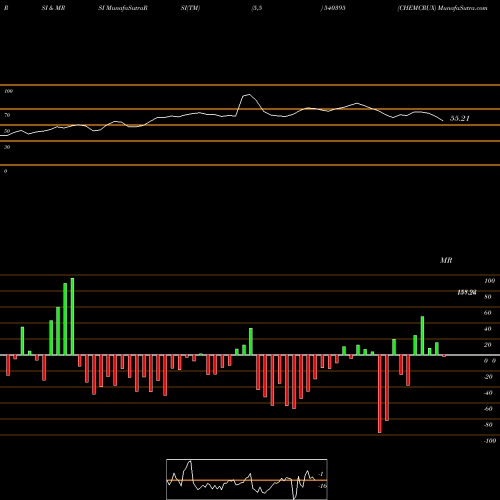Click the RSI value label 55.21

(460, 118)
